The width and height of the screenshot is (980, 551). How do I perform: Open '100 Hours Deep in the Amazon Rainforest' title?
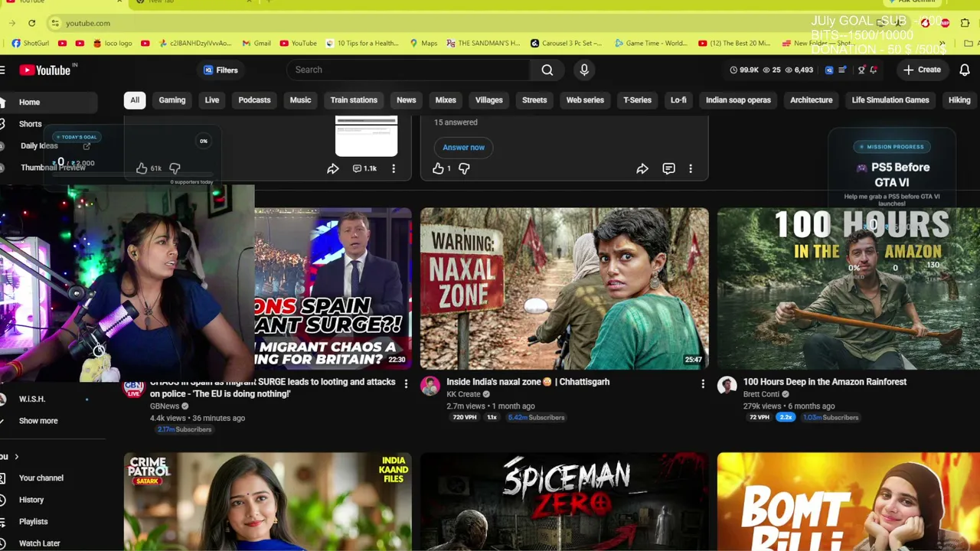pyautogui.click(x=825, y=382)
